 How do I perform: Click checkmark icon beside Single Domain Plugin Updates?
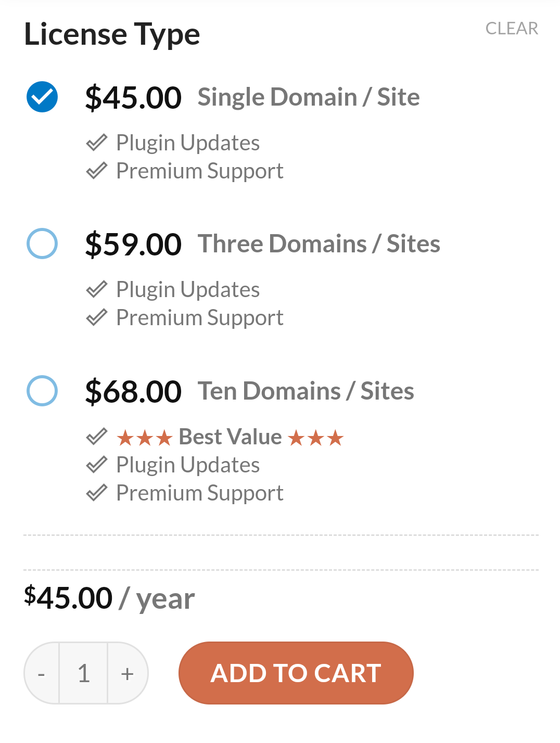point(97,143)
